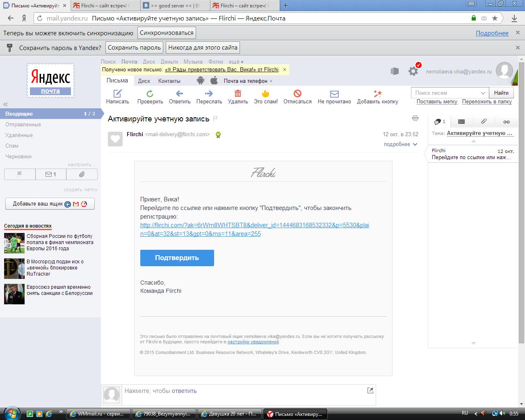
Task: Add a custom button via Добавить кнопку
Action: click(377, 97)
